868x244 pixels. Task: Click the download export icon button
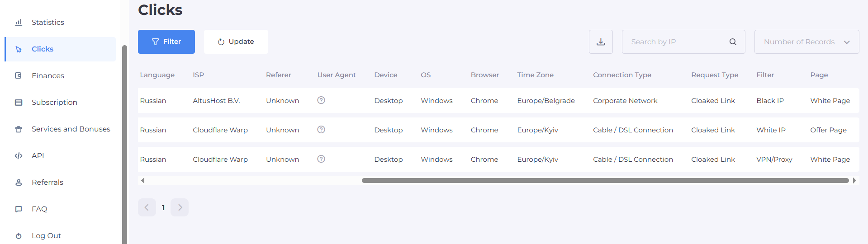[x=601, y=42]
